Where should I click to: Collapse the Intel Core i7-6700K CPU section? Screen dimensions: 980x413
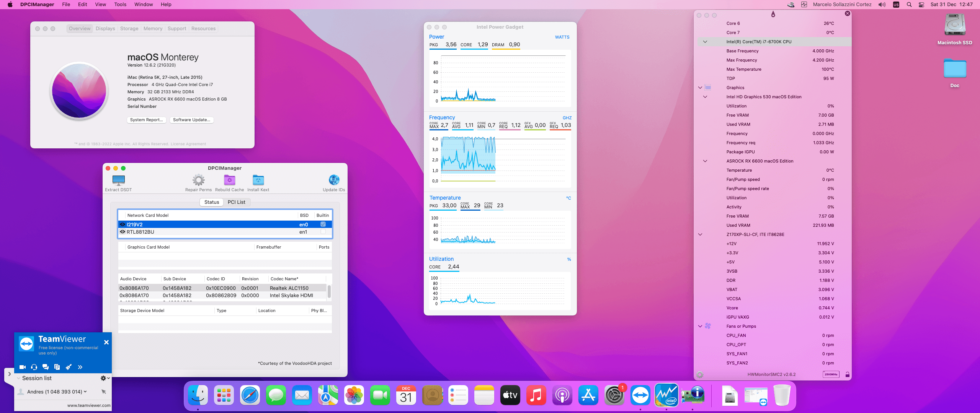tap(705, 42)
